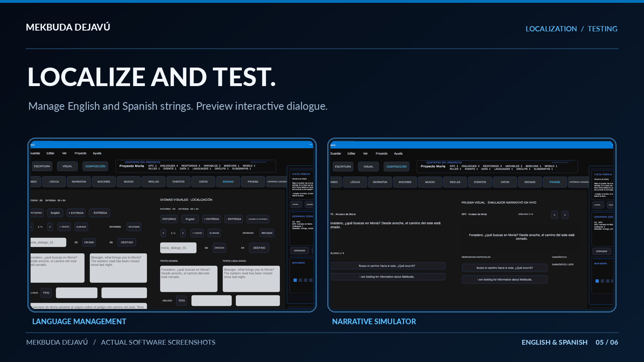Select ESCRITURA mode in Language Management screenshot
644x362 pixels.
coord(42,166)
